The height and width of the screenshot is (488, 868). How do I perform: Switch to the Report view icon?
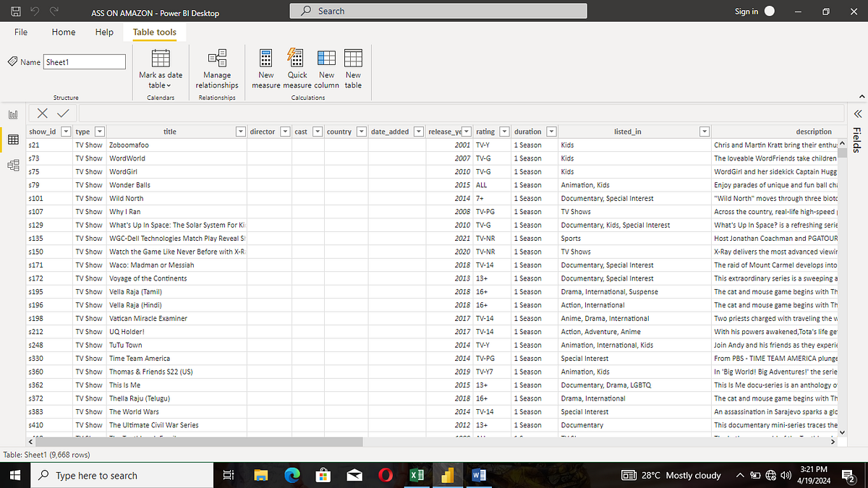tap(12, 115)
